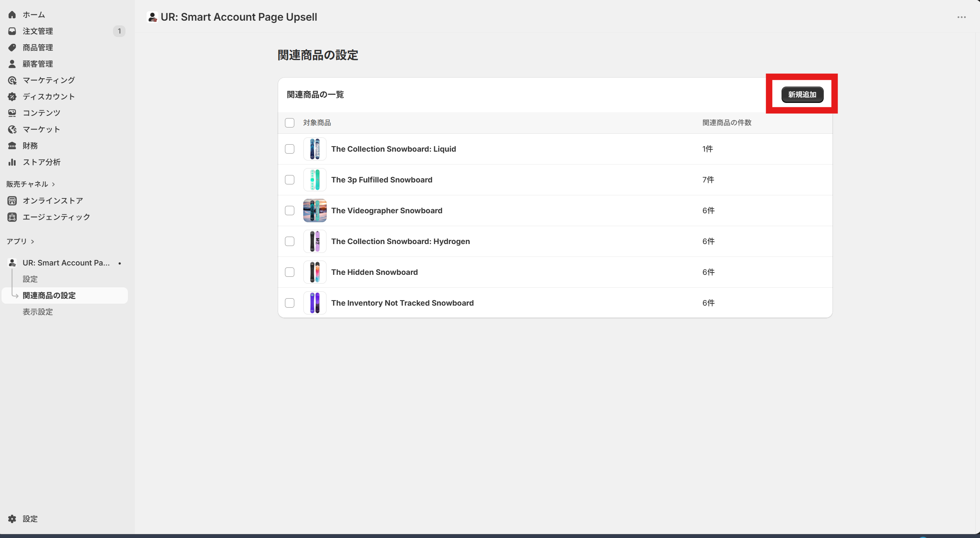Viewport: 980px width, 538px height.
Task: Expand the 販売チャネル sales channels chevron
Action: [x=53, y=184]
